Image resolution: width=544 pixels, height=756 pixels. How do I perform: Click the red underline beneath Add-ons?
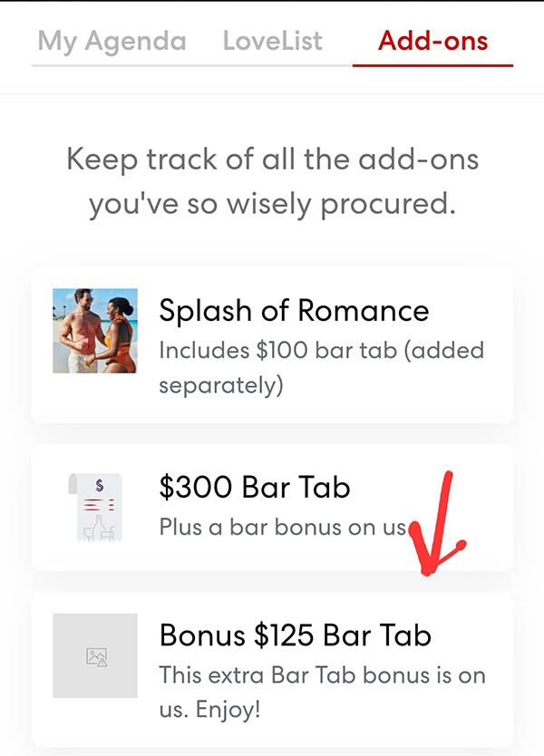click(x=432, y=65)
